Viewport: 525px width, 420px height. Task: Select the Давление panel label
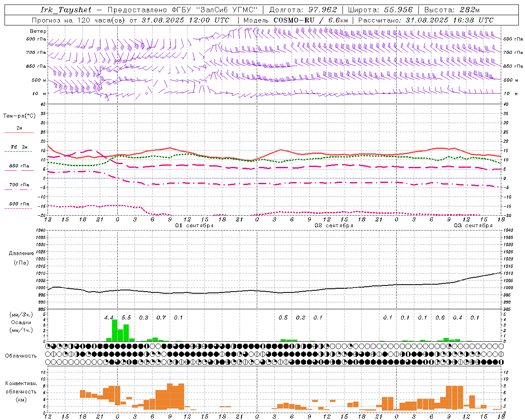[x=21, y=253]
